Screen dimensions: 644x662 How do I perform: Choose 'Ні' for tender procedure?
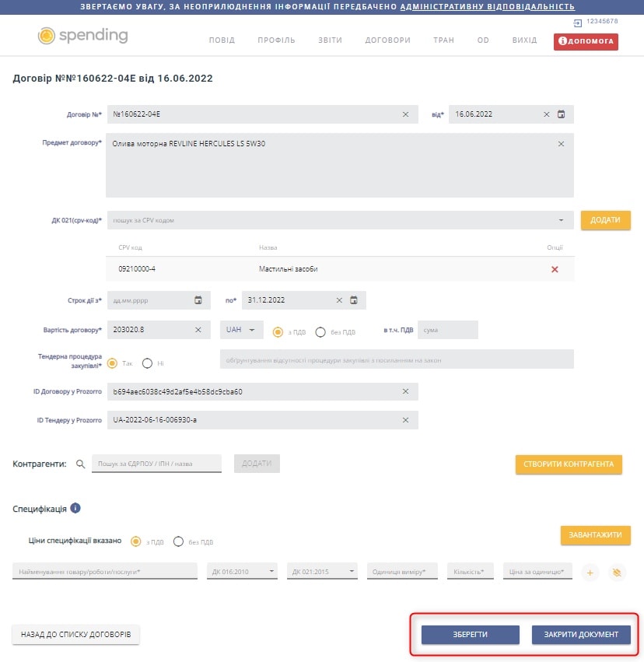click(147, 363)
